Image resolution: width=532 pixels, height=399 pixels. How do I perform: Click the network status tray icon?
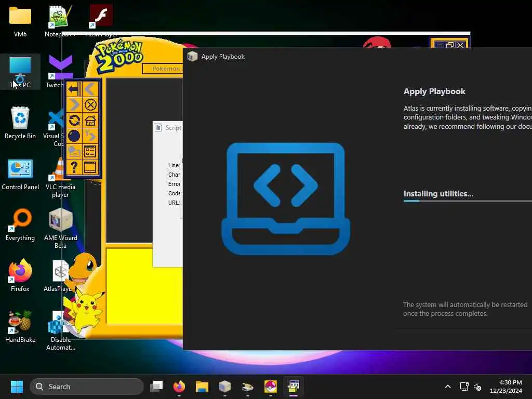click(x=464, y=387)
